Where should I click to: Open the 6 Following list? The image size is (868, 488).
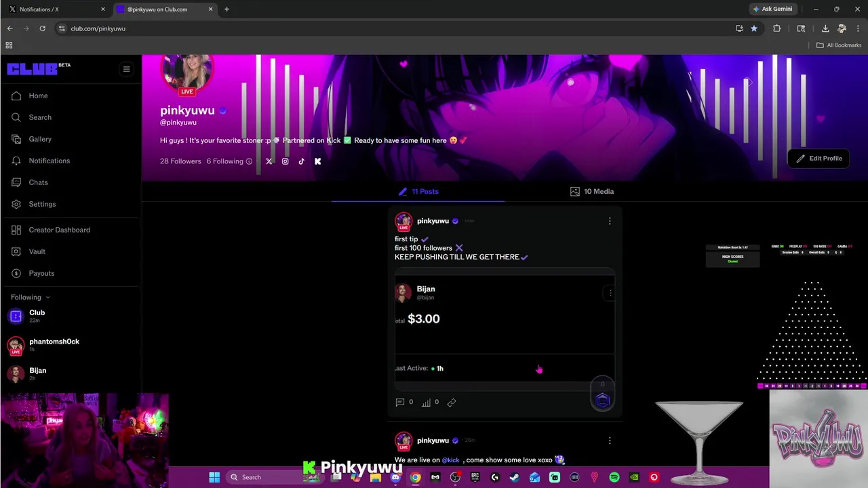[224, 161]
